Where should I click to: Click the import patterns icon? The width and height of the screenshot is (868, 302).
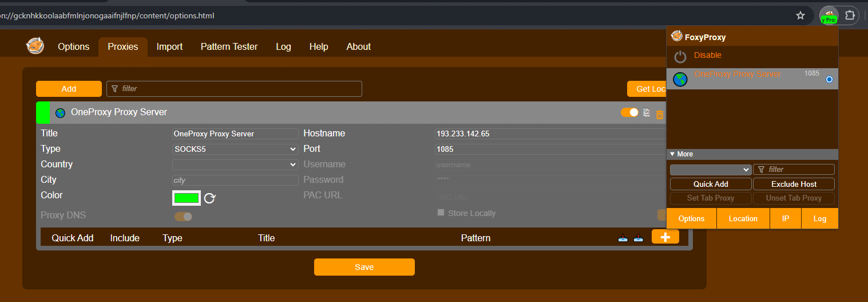pos(623,238)
